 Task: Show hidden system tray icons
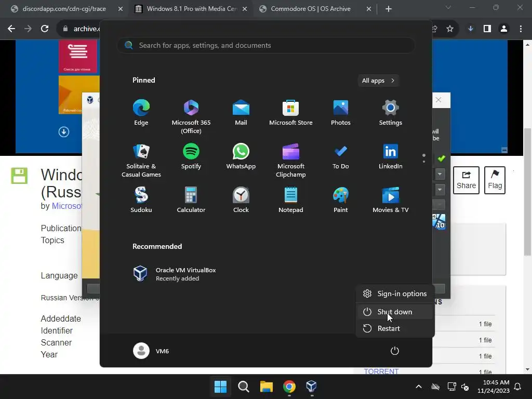point(419,387)
